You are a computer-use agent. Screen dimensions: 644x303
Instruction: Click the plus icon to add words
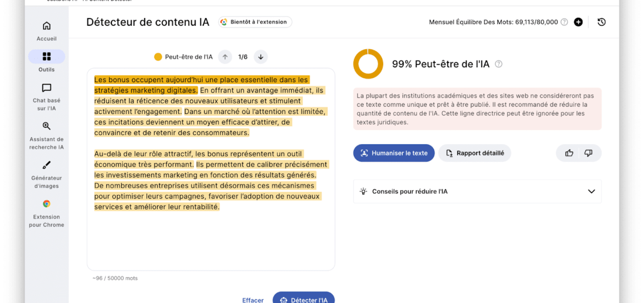pos(578,22)
